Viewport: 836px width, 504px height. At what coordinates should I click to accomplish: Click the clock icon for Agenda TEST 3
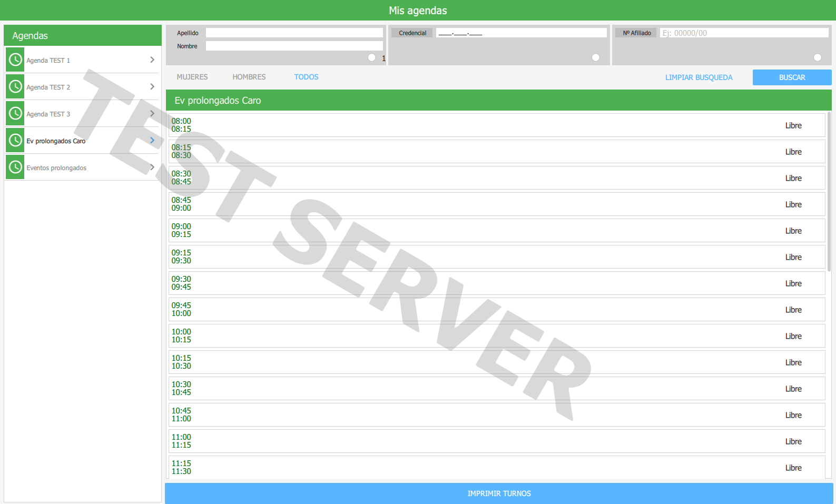[x=15, y=113]
